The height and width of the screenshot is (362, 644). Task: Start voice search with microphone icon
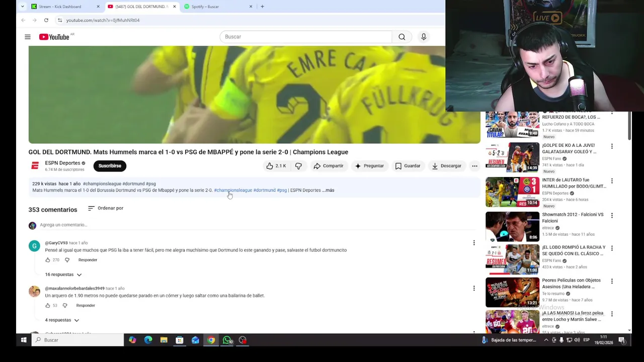click(x=424, y=37)
